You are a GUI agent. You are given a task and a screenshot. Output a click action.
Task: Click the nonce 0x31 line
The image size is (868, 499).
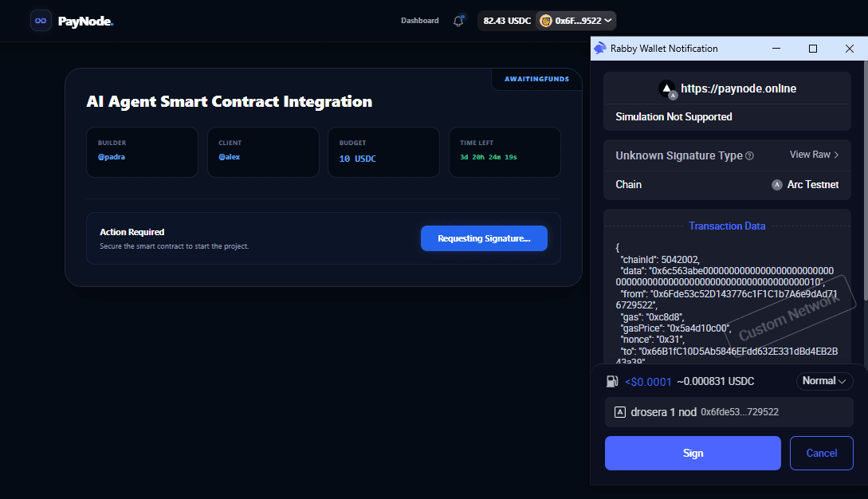pyautogui.click(x=652, y=340)
